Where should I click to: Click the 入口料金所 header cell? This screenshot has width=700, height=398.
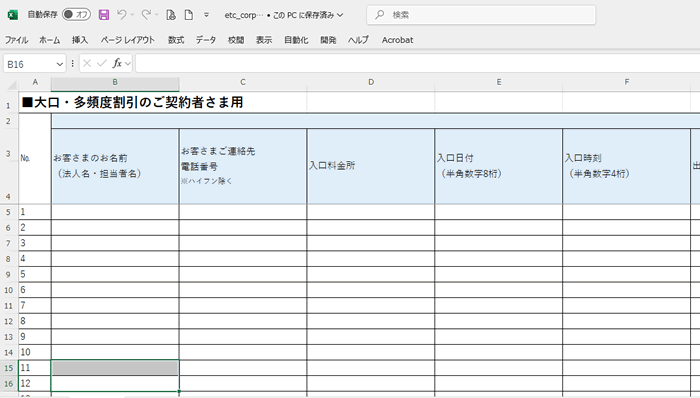coord(371,166)
